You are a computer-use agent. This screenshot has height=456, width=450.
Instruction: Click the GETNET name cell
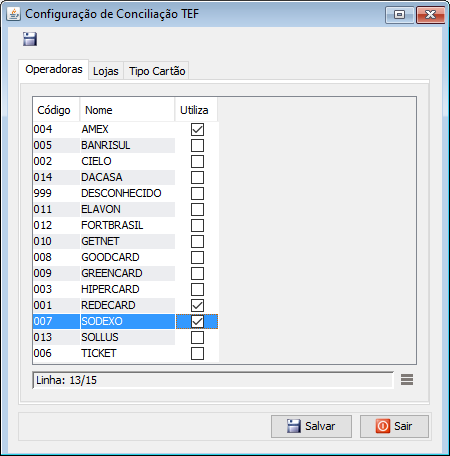(x=128, y=241)
